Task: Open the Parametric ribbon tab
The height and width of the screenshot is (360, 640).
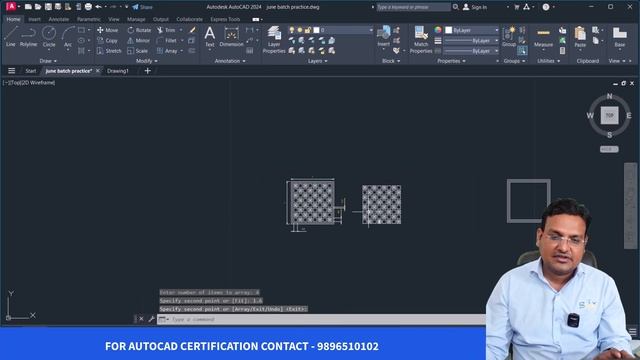Action: [x=89, y=19]
